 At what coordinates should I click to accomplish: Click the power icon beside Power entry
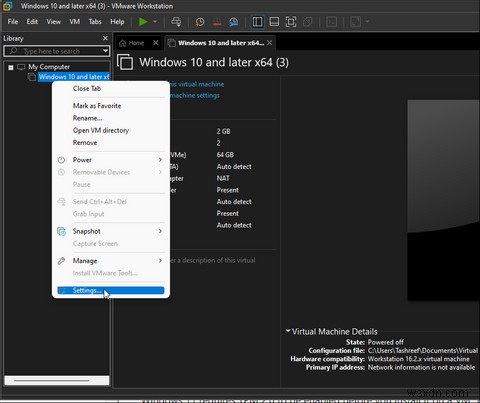pyautogui.click(x=61, y=160)
